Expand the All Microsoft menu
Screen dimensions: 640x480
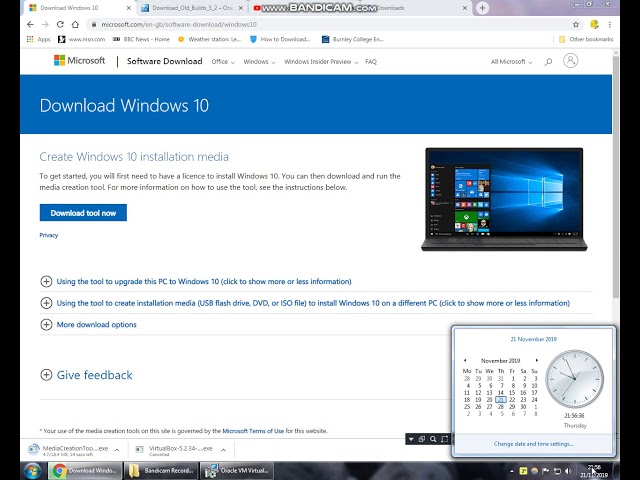click(x=511, y=62)
